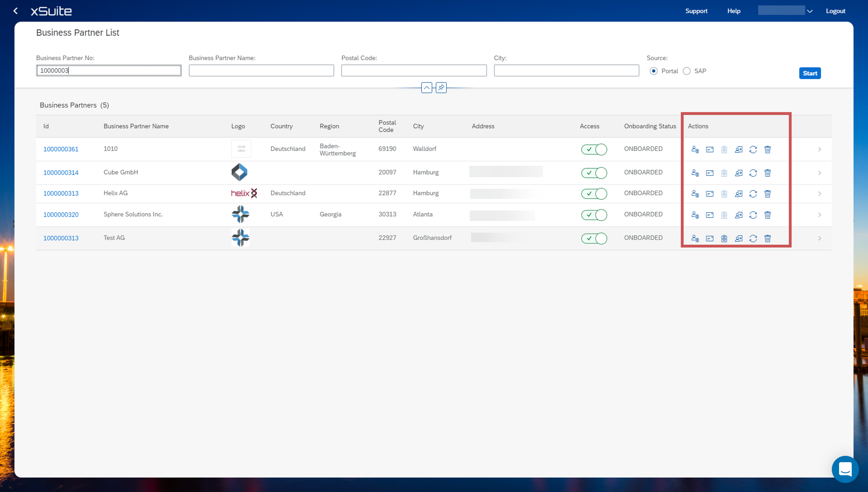Collapse the filter header with up chevron
Viewport: 868px width, 492px height.
point(427,87)
